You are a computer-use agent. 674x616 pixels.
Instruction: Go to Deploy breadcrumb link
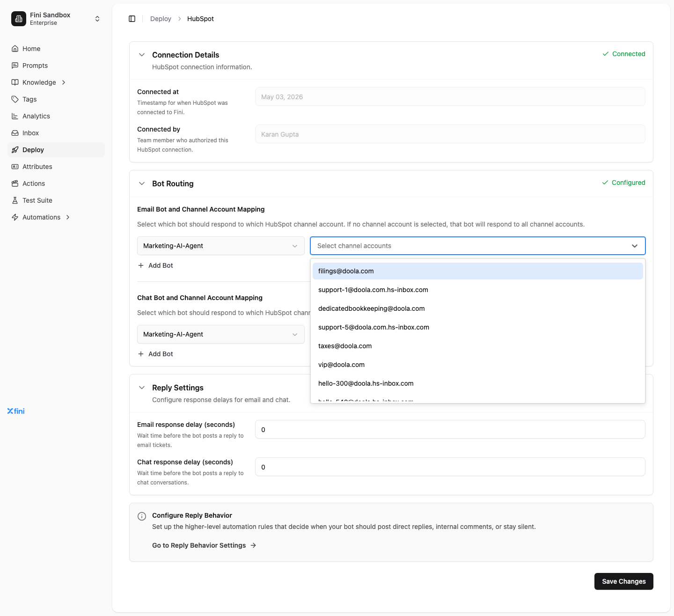click(161, 19)
